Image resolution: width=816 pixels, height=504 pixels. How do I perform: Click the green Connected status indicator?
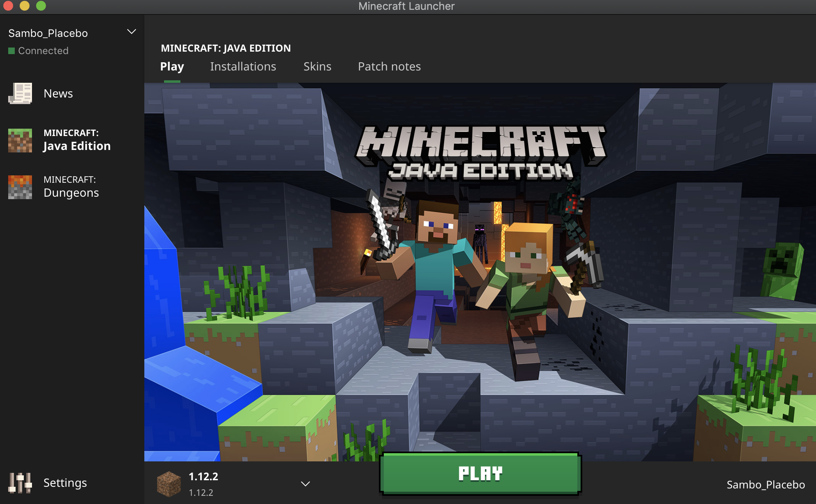[x=11, y=51]
